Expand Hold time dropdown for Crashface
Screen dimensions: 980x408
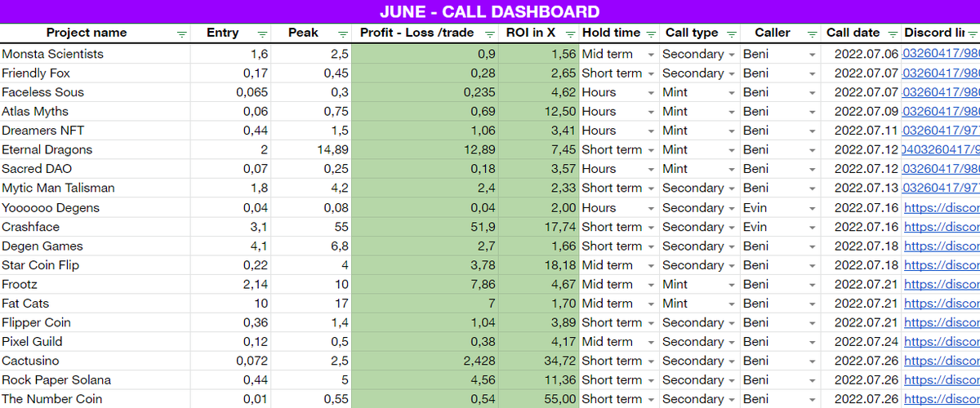click(x=651, y=228)
